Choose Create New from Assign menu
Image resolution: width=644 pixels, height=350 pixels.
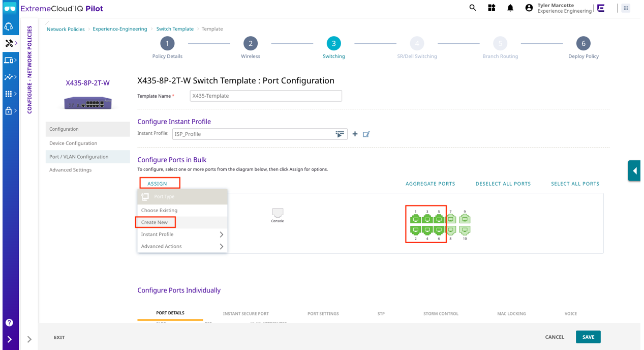point(155,222)
